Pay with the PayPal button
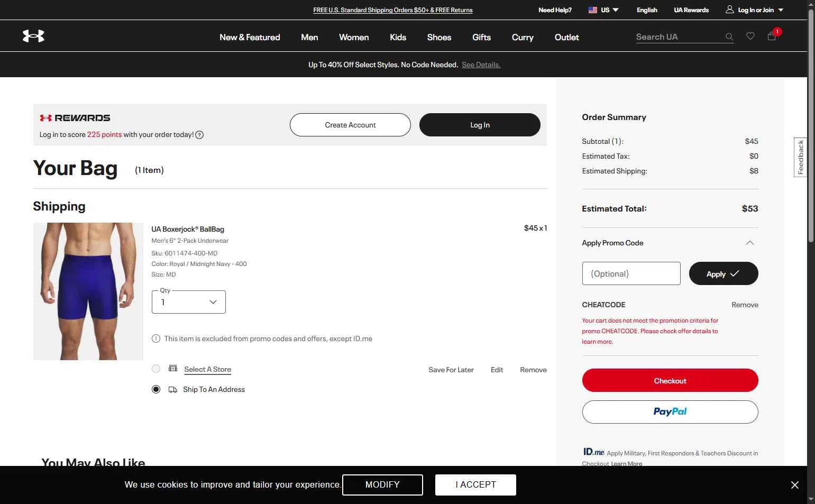Viewport: 815px width, 504px height. click(x=670, y=412)
